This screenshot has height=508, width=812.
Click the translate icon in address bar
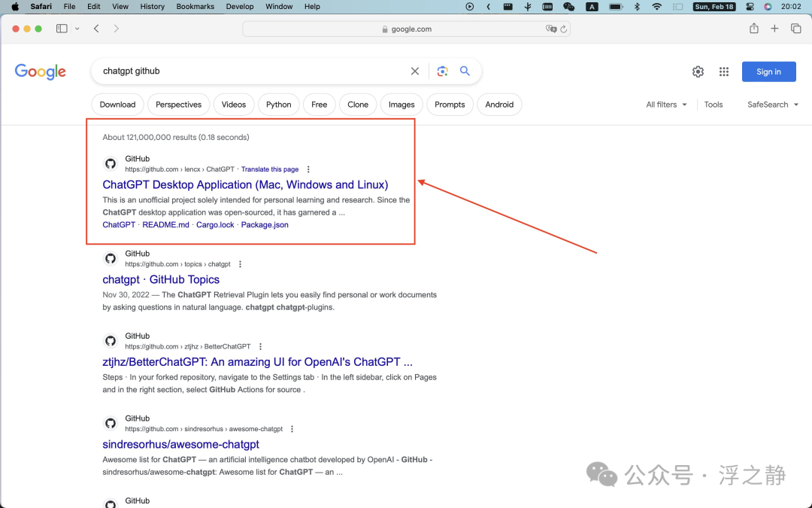pyautogui.click(x=551, y=29)
